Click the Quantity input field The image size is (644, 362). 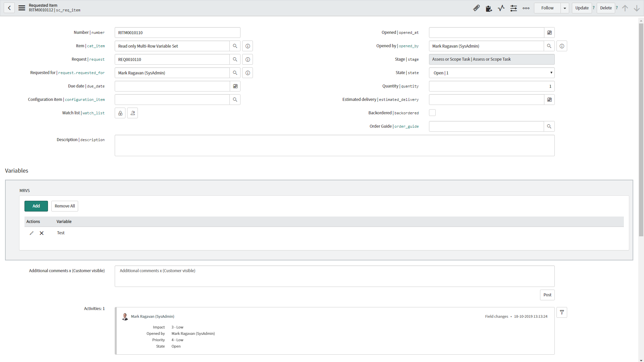492,86
